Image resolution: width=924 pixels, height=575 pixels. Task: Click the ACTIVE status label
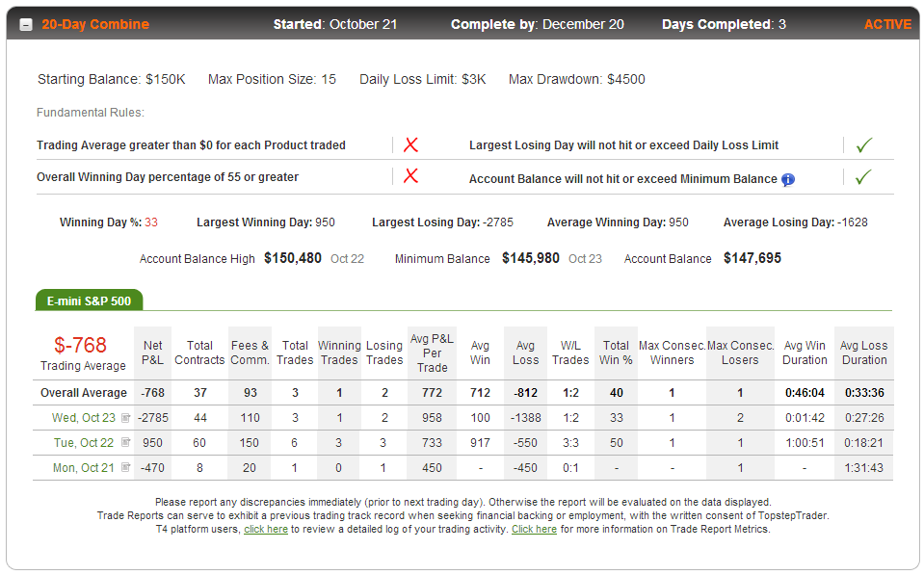887,24
